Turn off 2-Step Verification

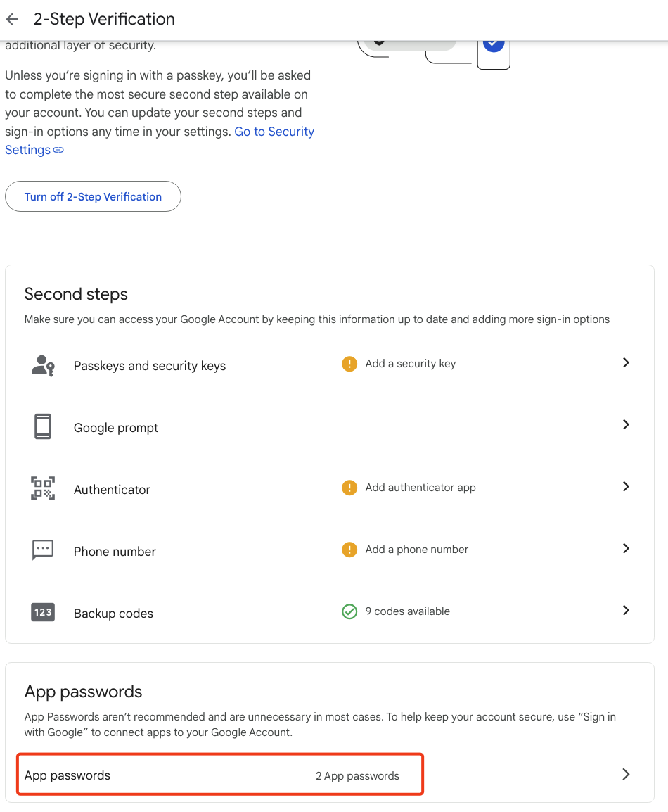[x=93, y=196]
